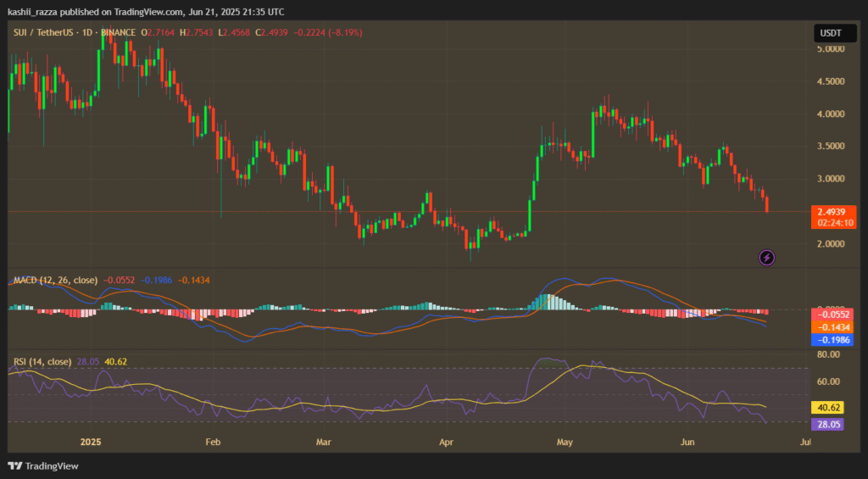Click the 4.0000 price axis label
The image size is (868, 479).
831,114
